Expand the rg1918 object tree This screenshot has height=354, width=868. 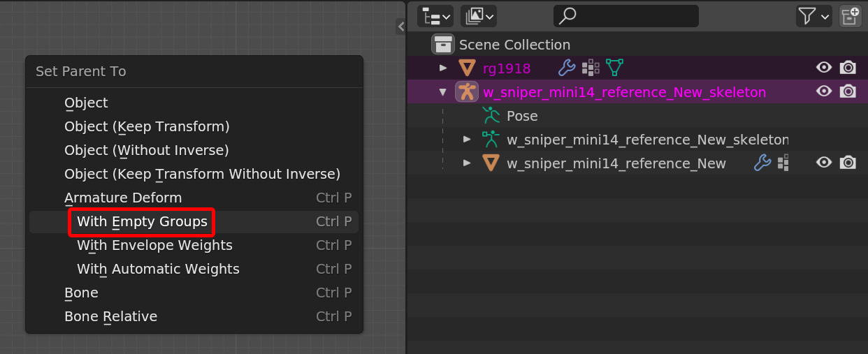(x=443, y=68)
